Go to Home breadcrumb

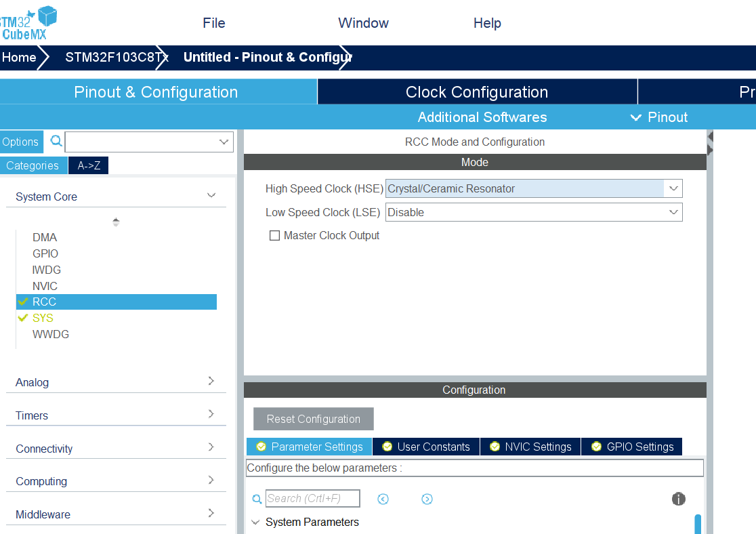[19, 58]
